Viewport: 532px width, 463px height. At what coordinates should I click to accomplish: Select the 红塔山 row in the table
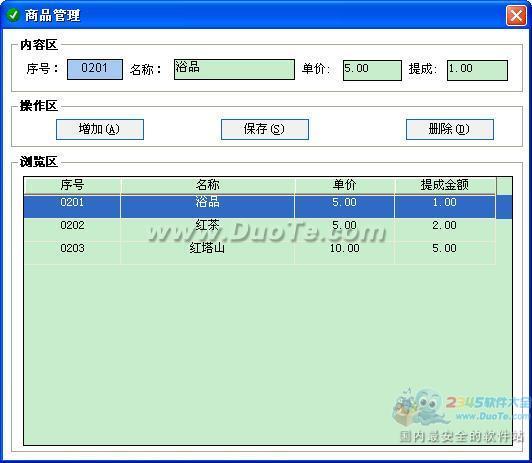pos(260,252)
